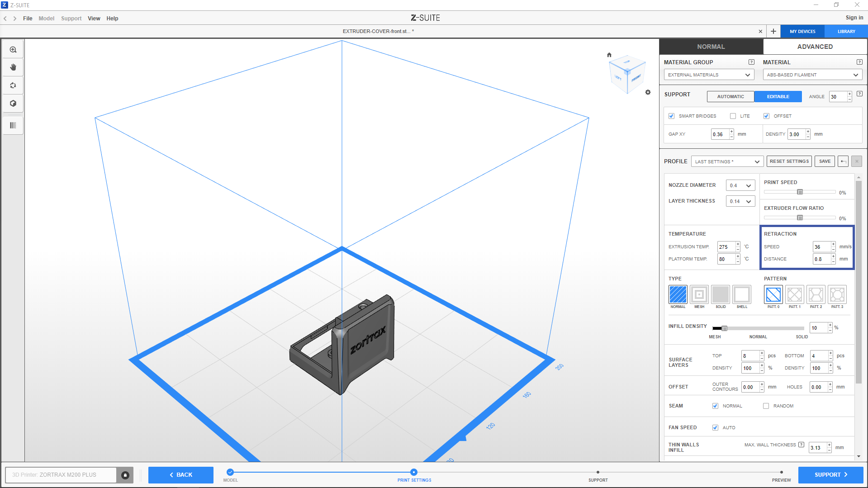Enable the Lite support checkbox
The height and width of the screenshot is (488, 868).
[733, 116]
